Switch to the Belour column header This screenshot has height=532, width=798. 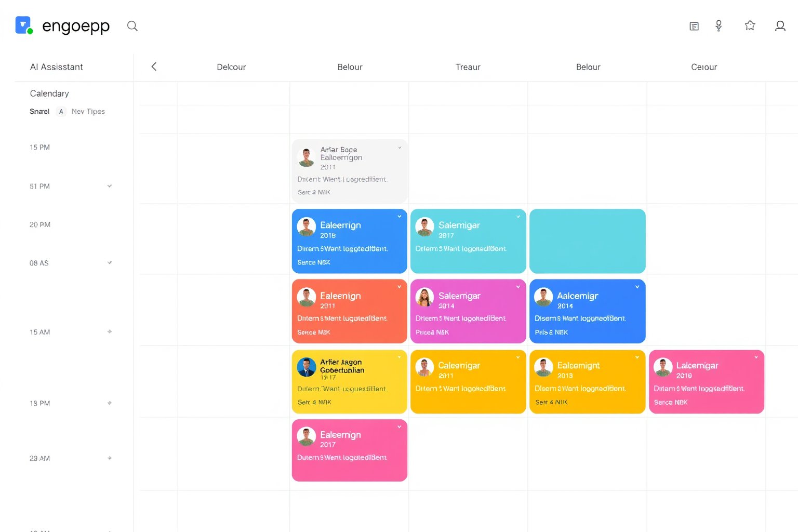pyautogui.click(x=350, y=66)
